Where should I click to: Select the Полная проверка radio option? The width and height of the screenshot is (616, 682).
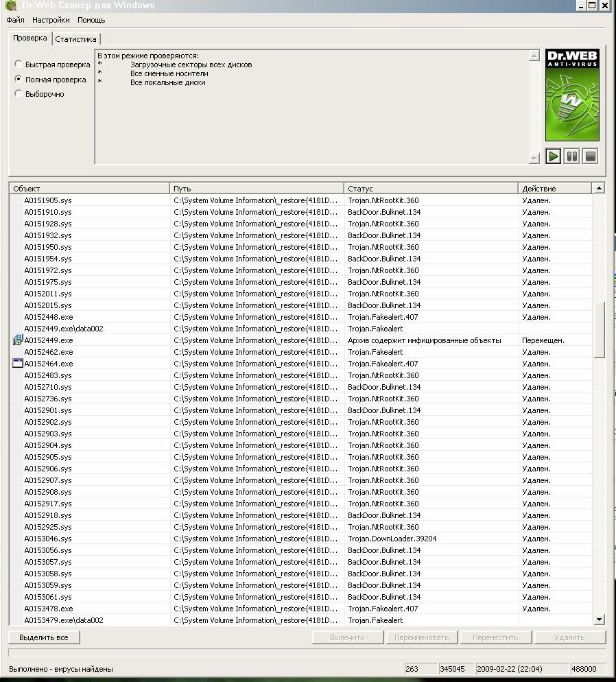19,80
